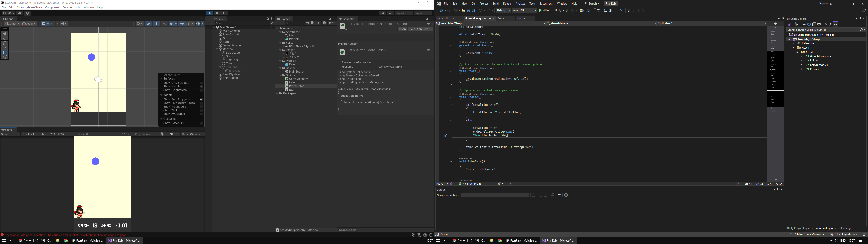Image resolution: width=868 pixels, height=244 pixels.
Task: Open Unity GameObject menu
Action: click(x=34, y=7)
